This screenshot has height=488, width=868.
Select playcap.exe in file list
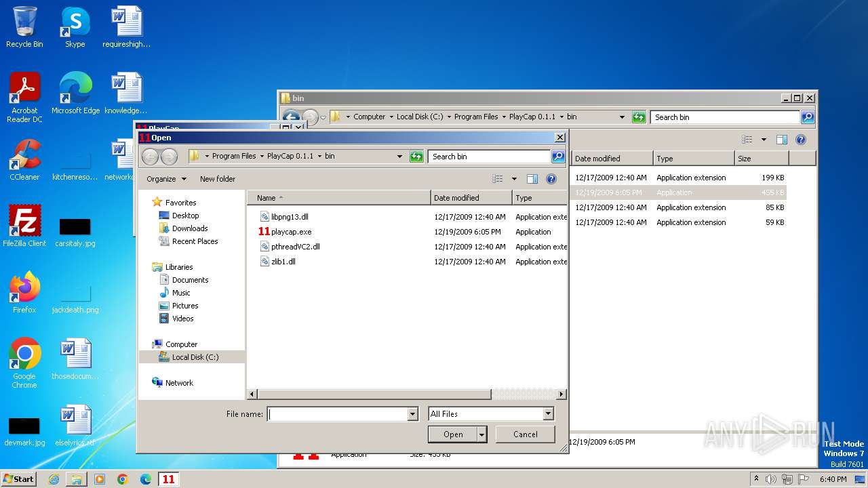pyautogui.click(x=291, y=232)
